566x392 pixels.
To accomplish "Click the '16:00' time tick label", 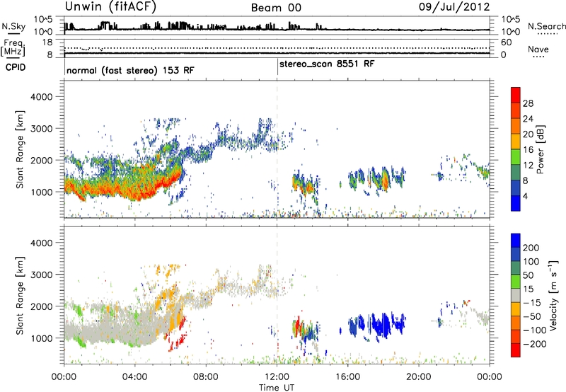I will [347, 377].
